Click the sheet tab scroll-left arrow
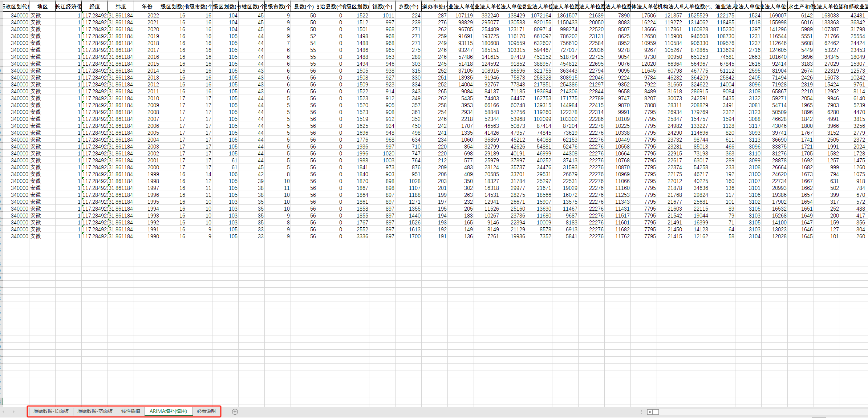Screen dimensions: 868x418 [4, 411]
